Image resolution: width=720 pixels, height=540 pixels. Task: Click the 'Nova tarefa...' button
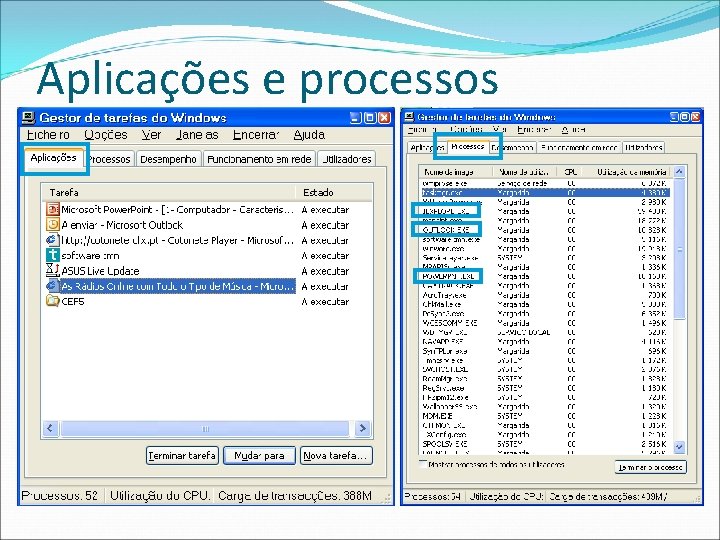pyautogui.click(x=336, y=456)
